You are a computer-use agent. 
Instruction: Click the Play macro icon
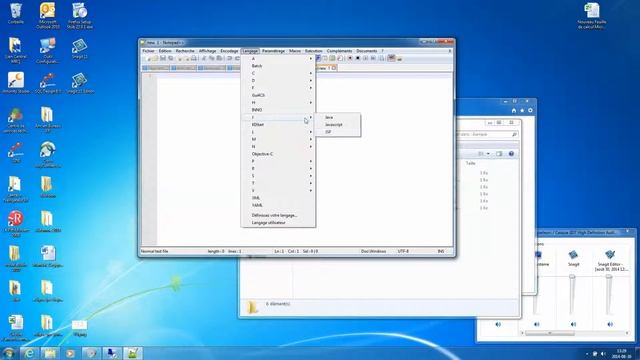click(365, 59)
